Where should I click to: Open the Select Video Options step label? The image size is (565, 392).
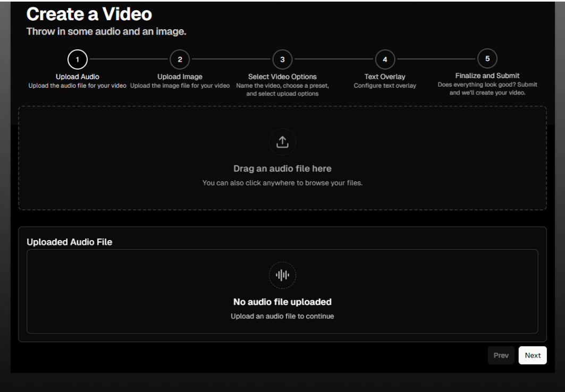pyautogui.click(x=282, y=76)
